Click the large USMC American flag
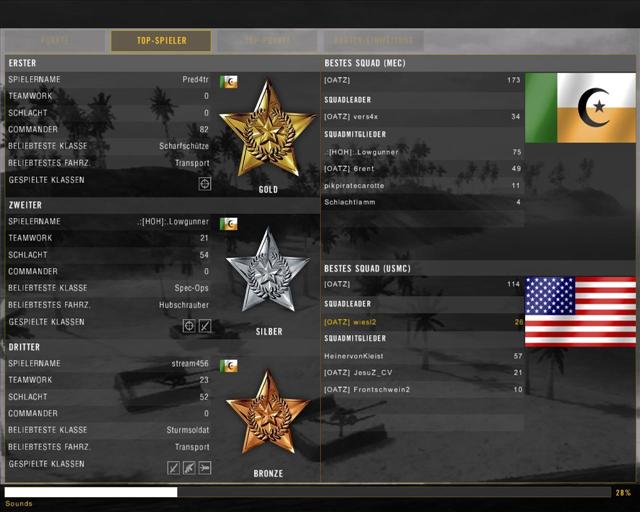640x512 pixels. click(x=580, y=311)
